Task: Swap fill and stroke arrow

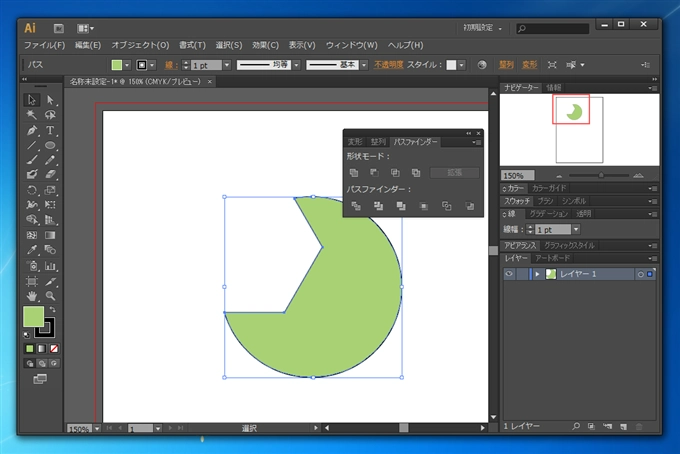Action: (52, 310)
